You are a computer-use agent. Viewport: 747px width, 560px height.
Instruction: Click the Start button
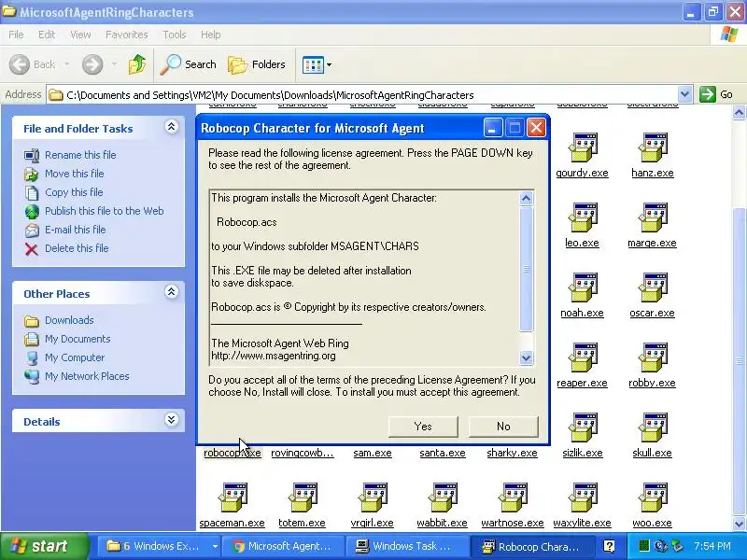(44, 546)
